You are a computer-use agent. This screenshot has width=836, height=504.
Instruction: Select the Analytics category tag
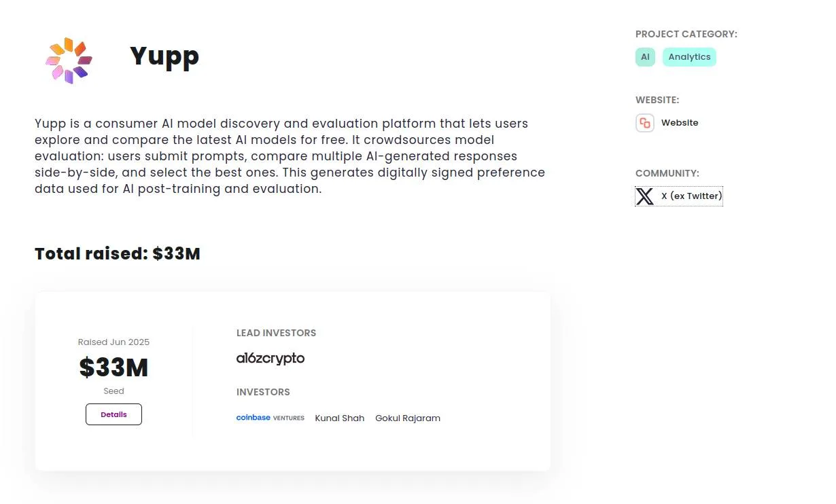(x=689, y=57)
